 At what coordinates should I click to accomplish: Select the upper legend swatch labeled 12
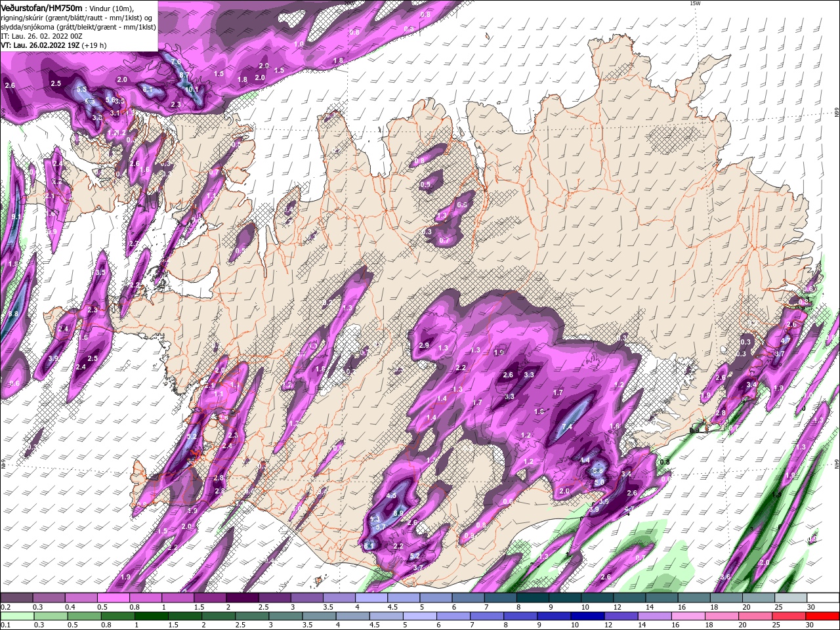(x=630, y=598)
